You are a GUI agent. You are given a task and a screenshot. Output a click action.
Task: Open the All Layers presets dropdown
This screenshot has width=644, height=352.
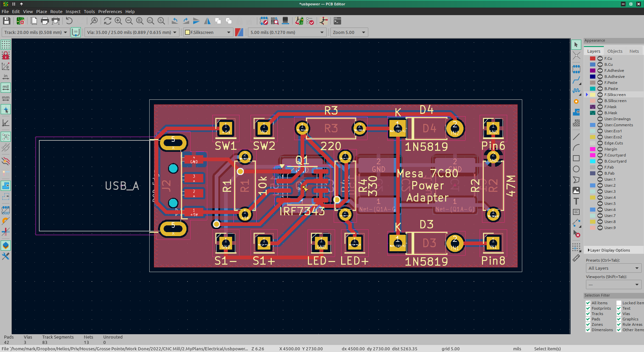click(613, 268)
